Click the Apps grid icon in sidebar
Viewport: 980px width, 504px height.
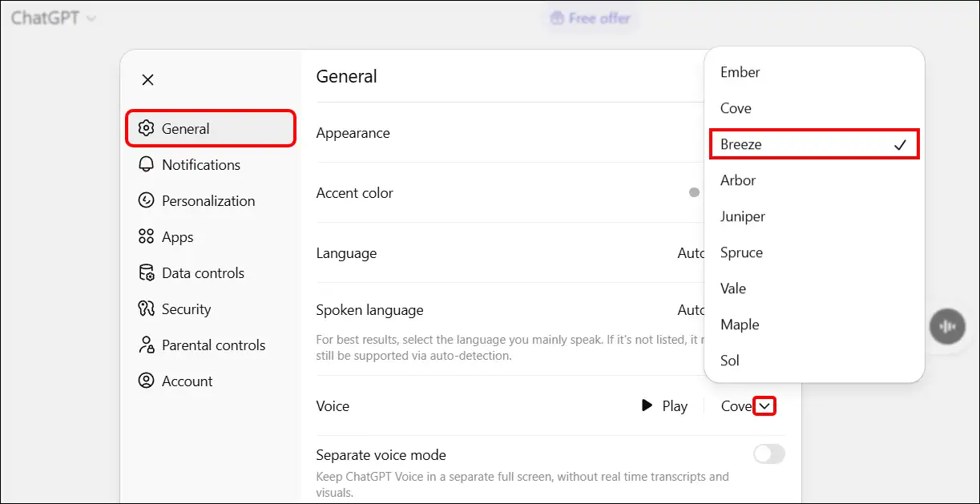tap(146, 236)
